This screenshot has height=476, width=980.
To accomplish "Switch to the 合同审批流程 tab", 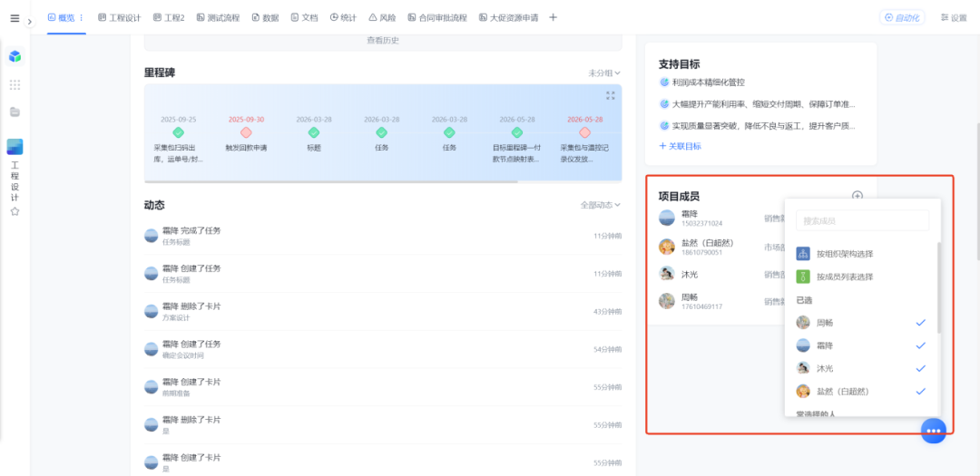I will [x=437, y=17].
